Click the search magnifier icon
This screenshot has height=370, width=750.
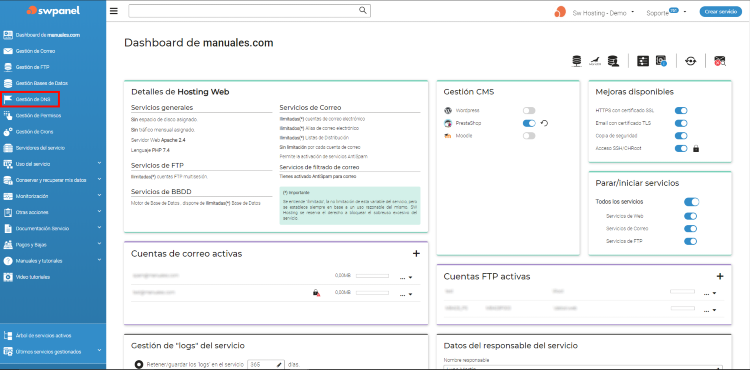[x=363, y=10]
